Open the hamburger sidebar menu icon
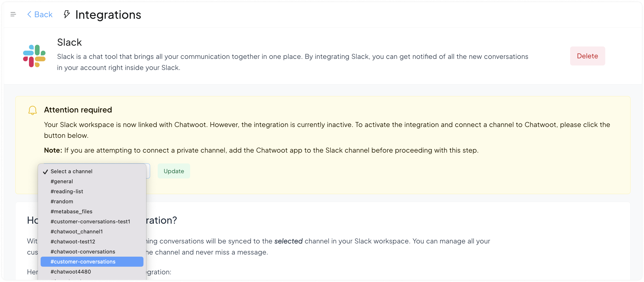The width and height of the screenshot is (644, 282). [13, 14]
